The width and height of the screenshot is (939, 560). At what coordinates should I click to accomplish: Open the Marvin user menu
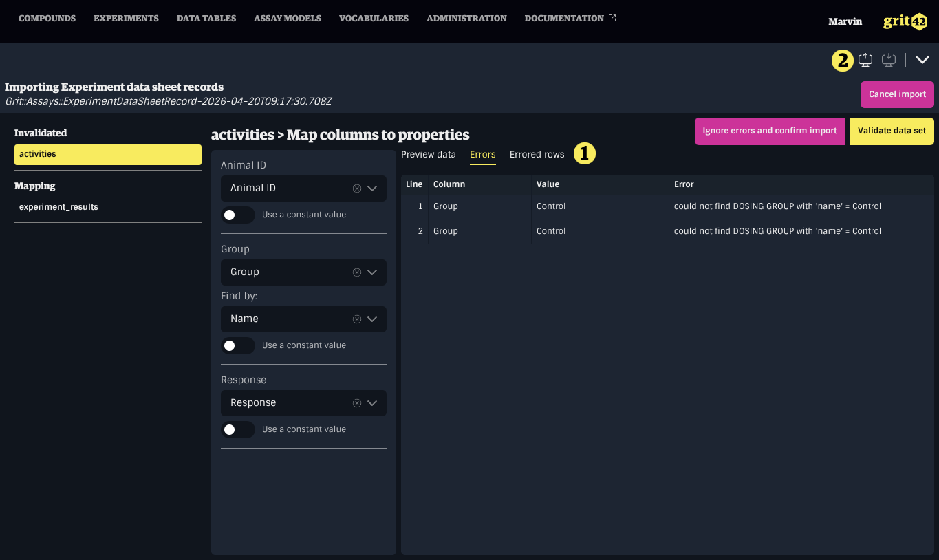845,21
